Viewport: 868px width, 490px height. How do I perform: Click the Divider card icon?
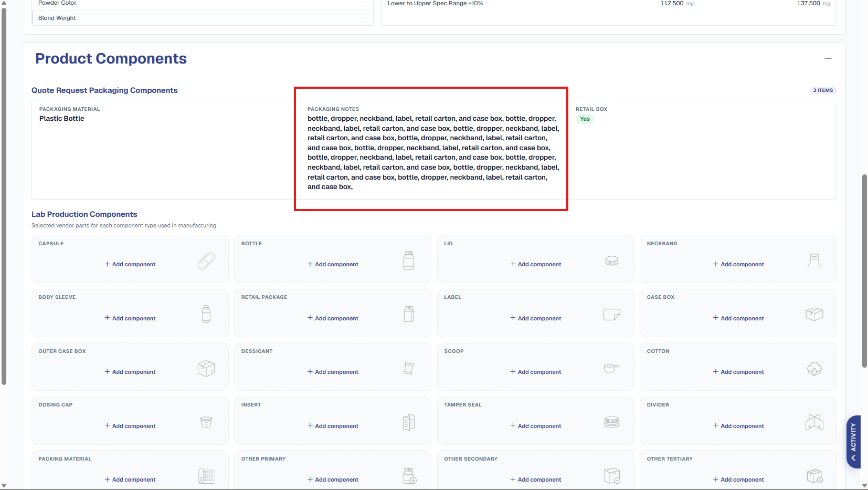coord(814,422)
